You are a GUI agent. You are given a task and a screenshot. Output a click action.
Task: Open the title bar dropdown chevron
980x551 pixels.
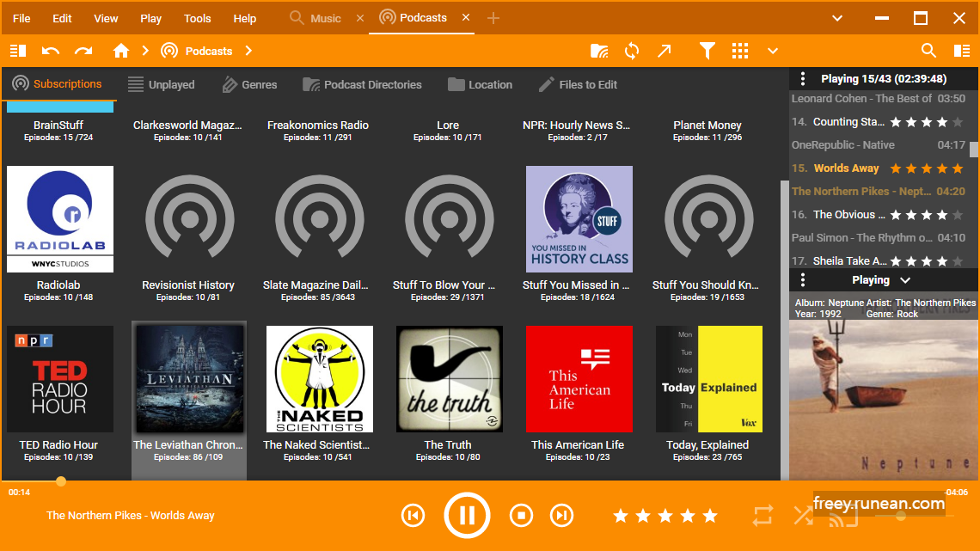pyautogui.click(x=837, y=18)
